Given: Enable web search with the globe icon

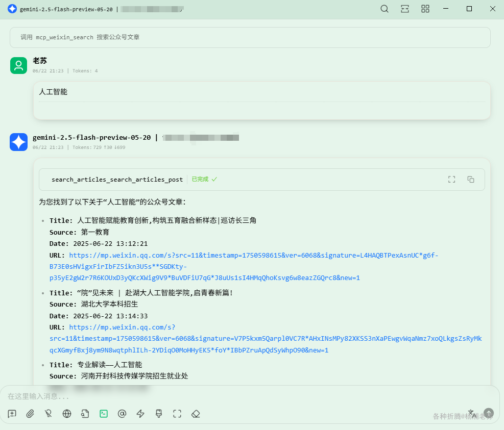Looking at the screenshot, I should tap(67, 414).
